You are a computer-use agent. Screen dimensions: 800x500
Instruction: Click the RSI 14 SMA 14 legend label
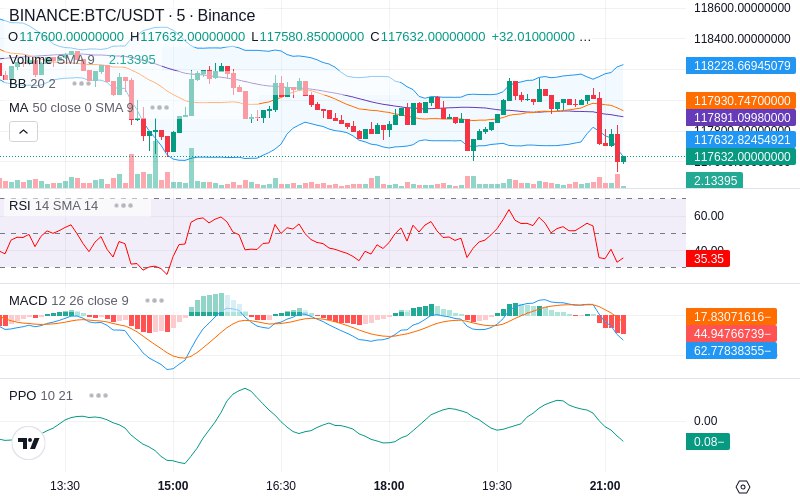coord(54,206)
